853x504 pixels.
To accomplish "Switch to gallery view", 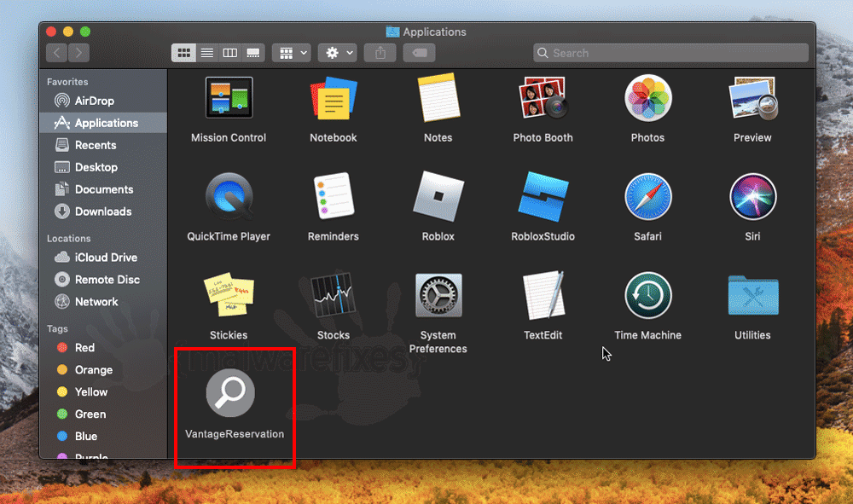I will 253,53.
